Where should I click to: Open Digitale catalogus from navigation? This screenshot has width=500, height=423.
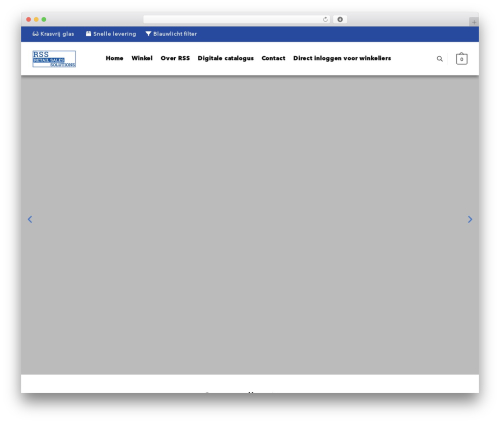pos(226,58)
